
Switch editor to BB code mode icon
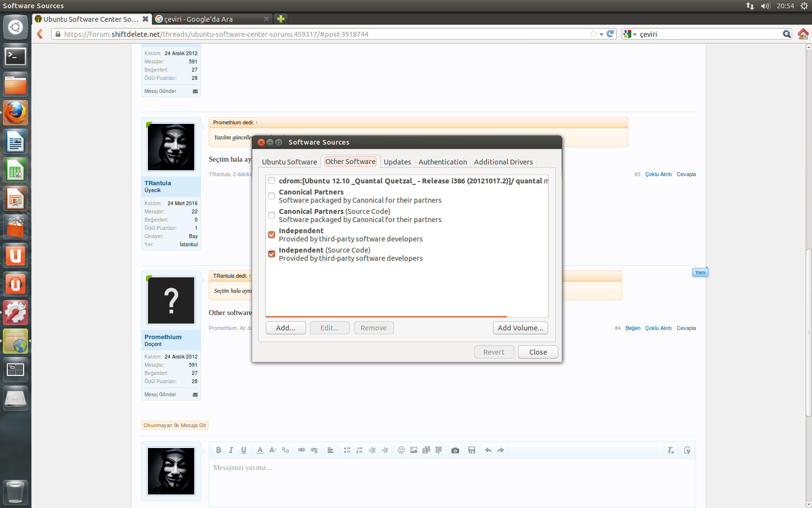[687, 450]
